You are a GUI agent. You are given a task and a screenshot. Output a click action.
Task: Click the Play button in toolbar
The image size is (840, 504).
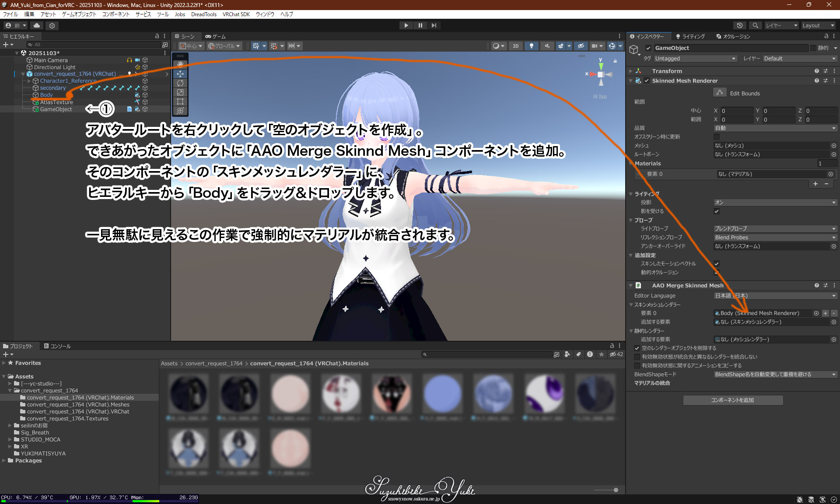click(x=406, y=25)
